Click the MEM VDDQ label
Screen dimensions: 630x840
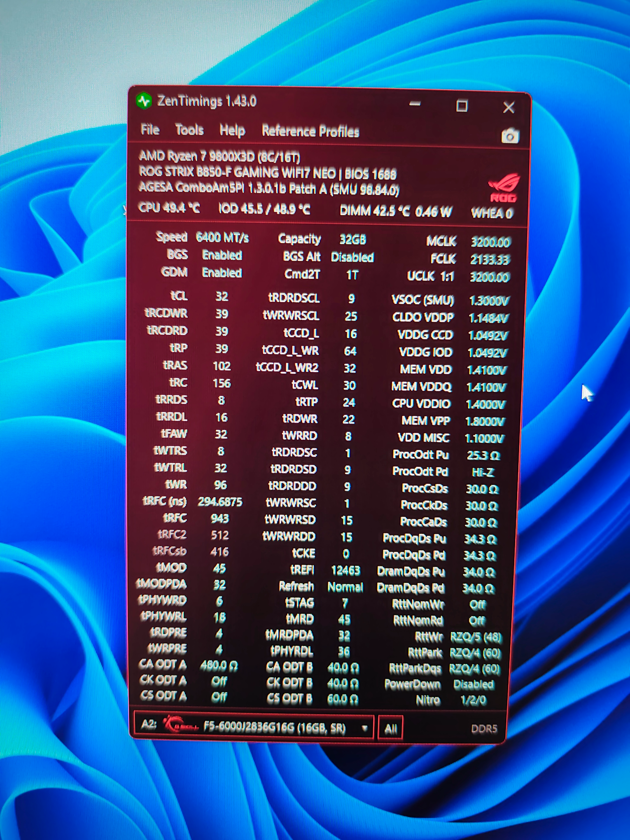421,387
